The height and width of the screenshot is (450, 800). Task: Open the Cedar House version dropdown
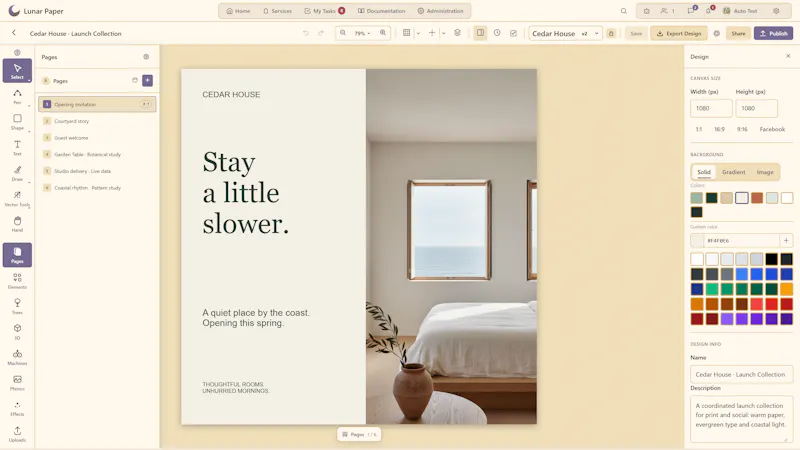[x=565, y=33]
